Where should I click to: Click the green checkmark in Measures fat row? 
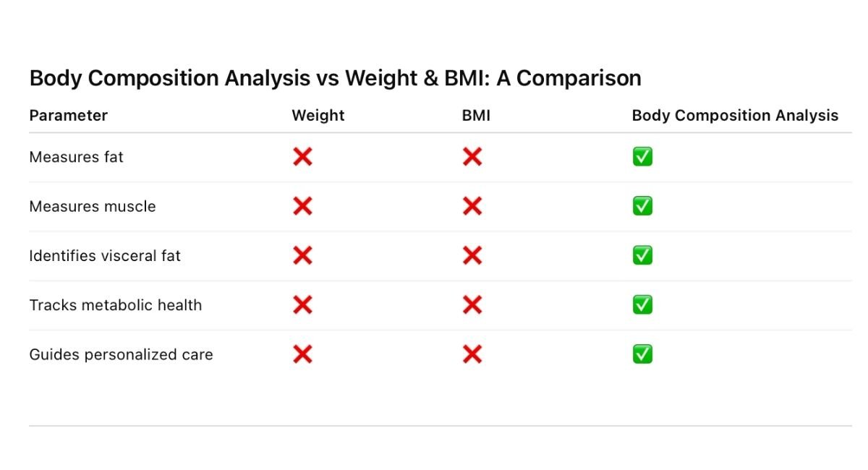[x=642, y=157]
